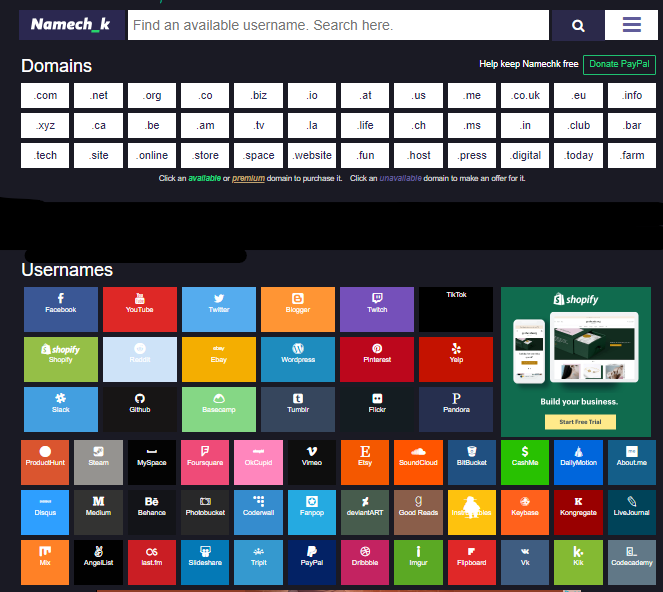663x592 pixels.
Task: Select the .io domain
Action: pos(312,96)
